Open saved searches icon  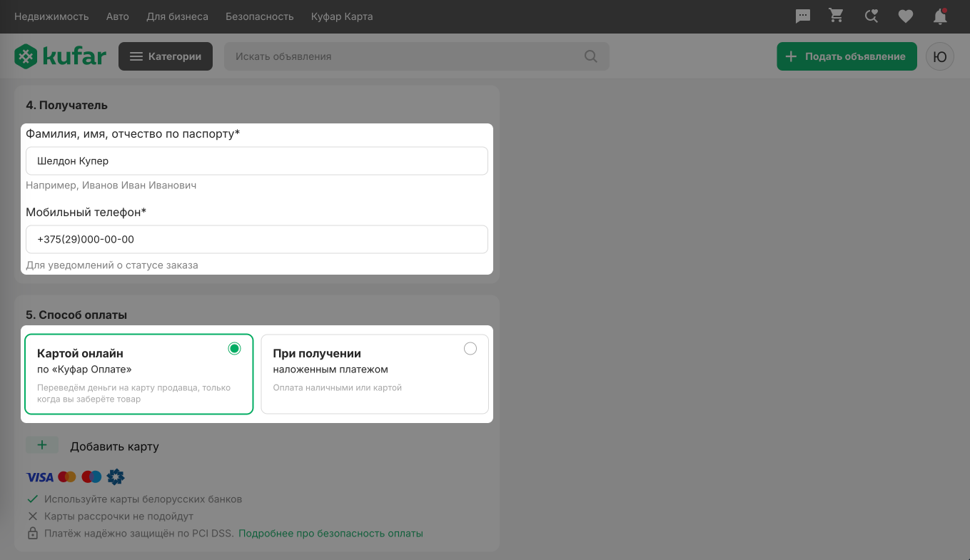pos(871,16)
